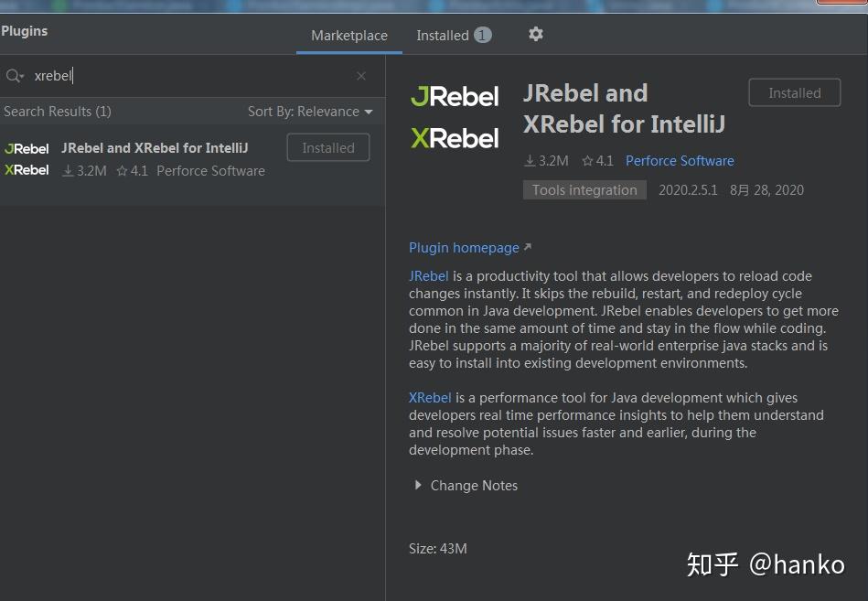Click the Tools integration tag
The image size is (868, 601).
tap(584, 189)
